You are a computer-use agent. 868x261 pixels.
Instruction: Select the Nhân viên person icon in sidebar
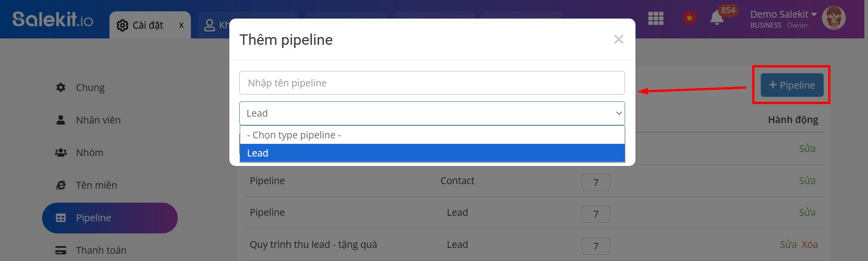tap(61, 119)
